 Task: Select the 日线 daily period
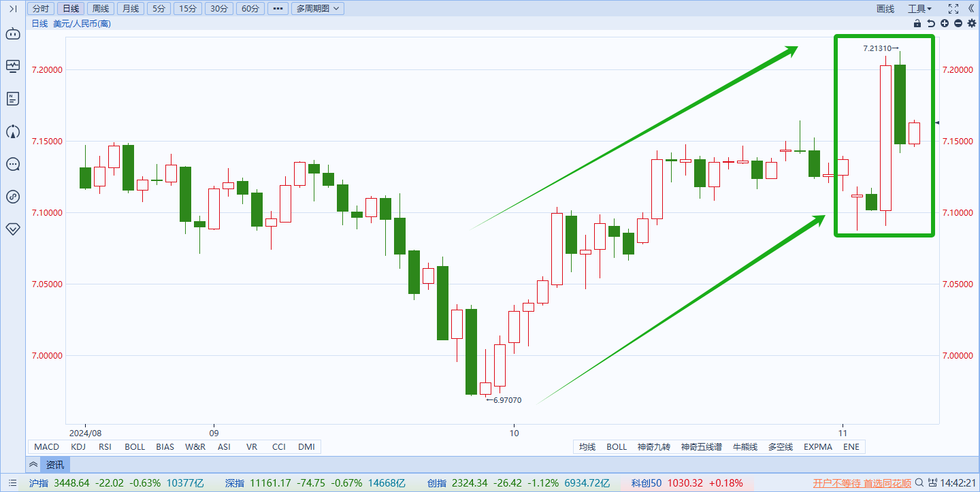tap(70, 9)
